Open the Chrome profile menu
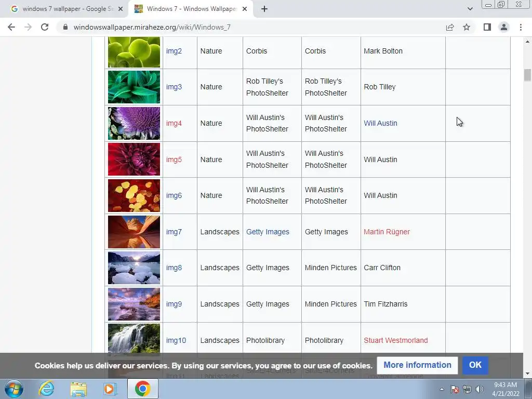Image resolution: width=532 pixels, height=399 pixels. [504, 27]
